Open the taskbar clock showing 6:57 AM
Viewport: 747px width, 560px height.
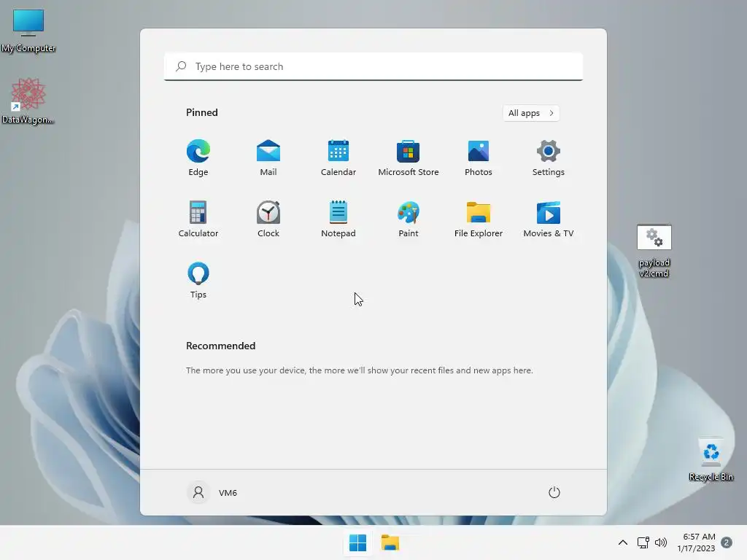[696, 542]
